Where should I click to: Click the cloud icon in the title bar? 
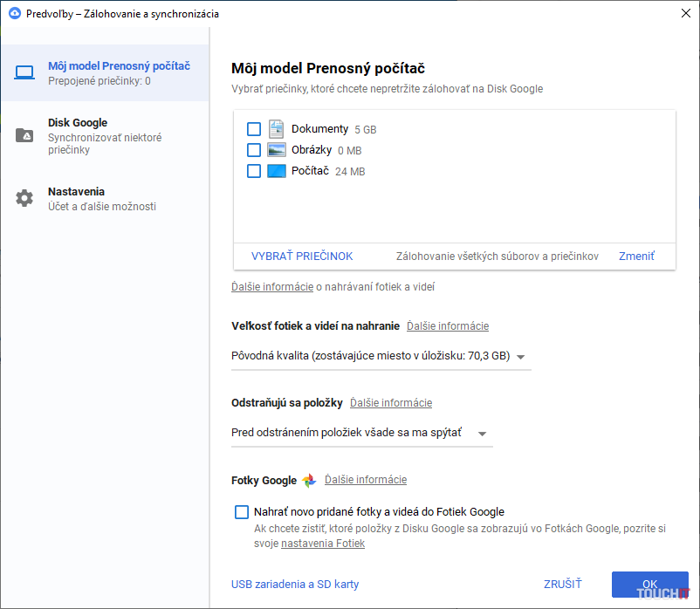[x=14, y=14]
